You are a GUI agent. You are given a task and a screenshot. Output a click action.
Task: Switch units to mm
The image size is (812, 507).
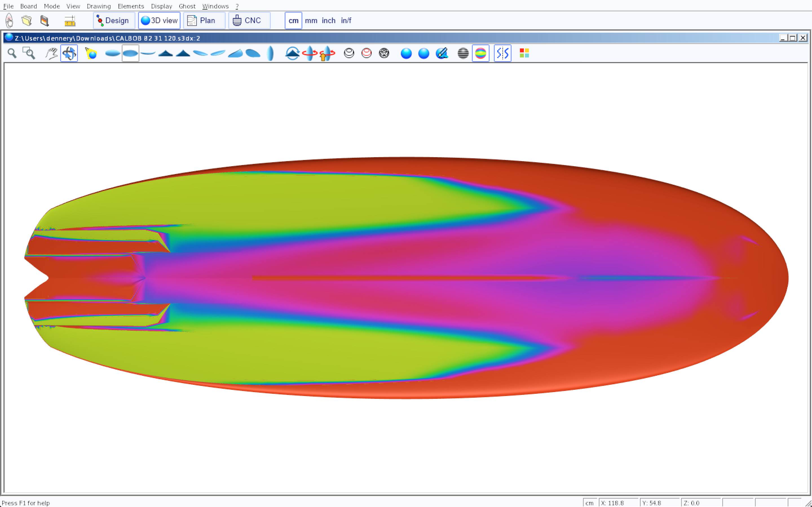coord(311,21)
